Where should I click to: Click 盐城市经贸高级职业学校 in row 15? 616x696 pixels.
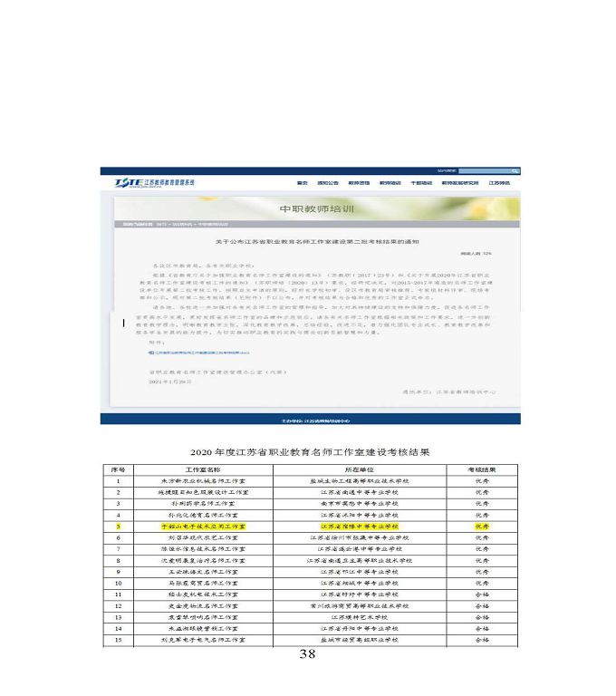point(360,640)
